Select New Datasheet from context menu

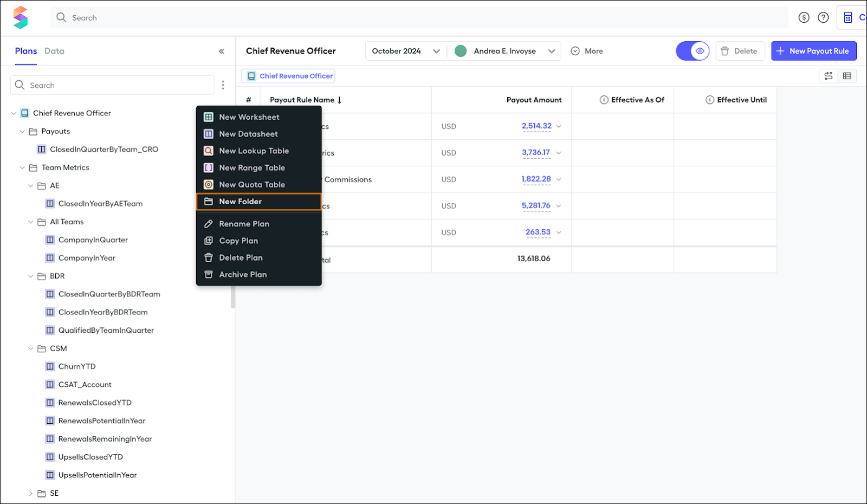pos(259,134)
